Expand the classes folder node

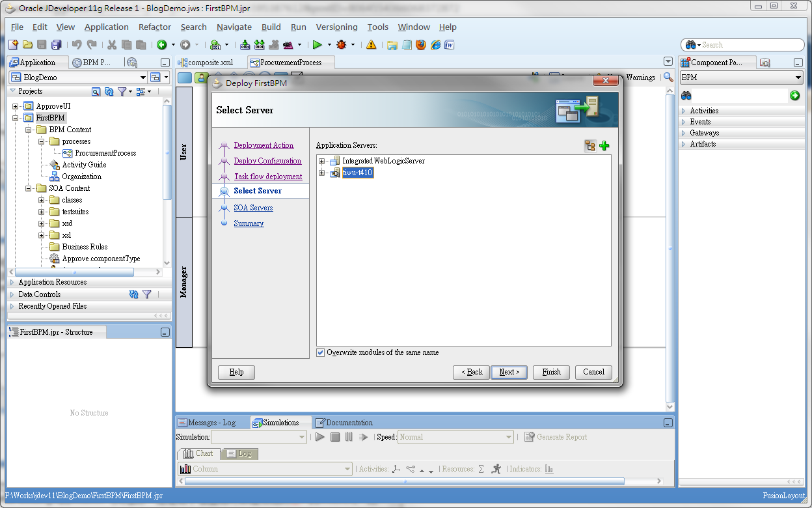pos(42,200)
